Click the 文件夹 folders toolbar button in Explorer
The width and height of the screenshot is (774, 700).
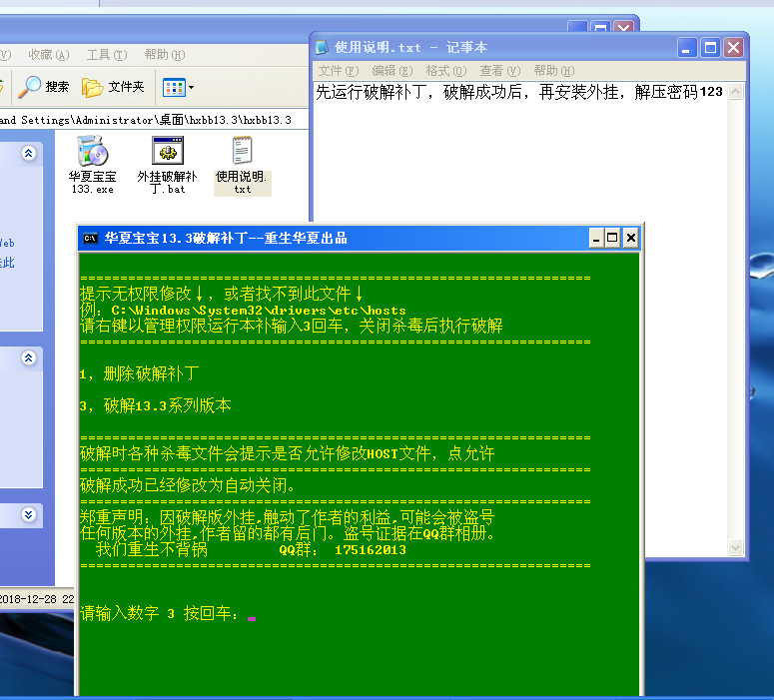pyautogui.click(x=113, y=87)
